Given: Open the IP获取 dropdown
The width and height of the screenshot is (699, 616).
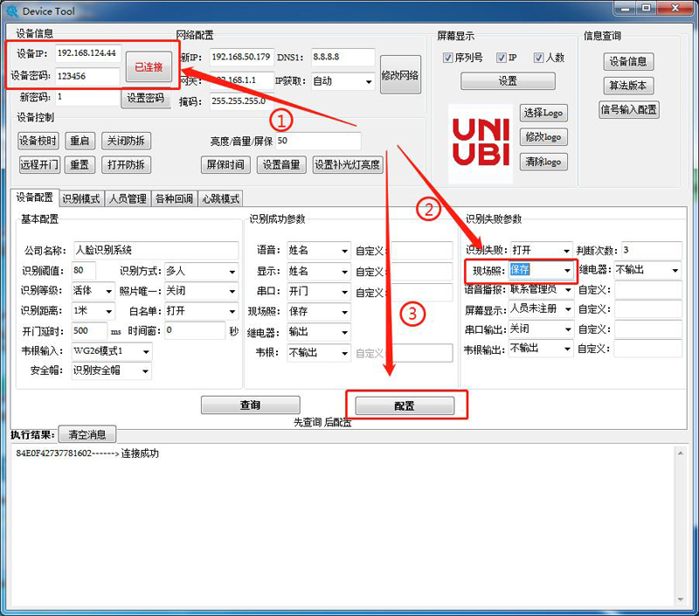Looking at the screenshot, I should 343,81.
